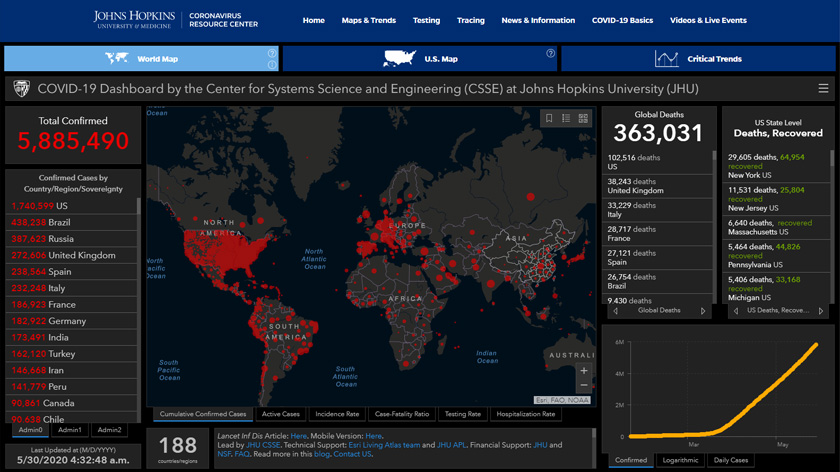Open the Testing menu item
The width and height of the screenshot is (840, 472).
426,20
